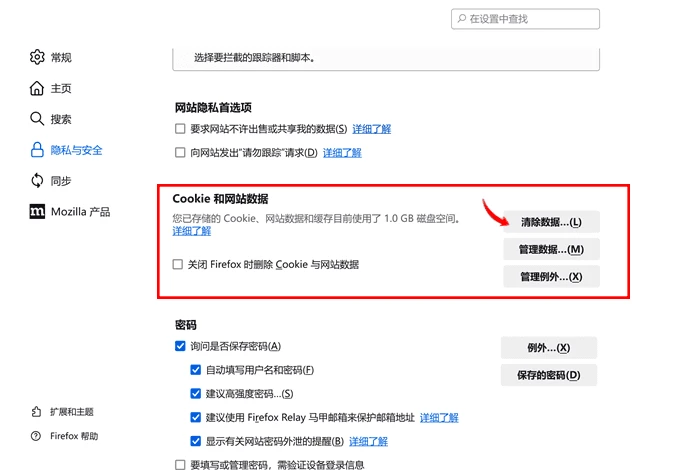700x470 pixels.
Task: Select the 隐私与安全 lock icon
Action: (x=37, y=150)
